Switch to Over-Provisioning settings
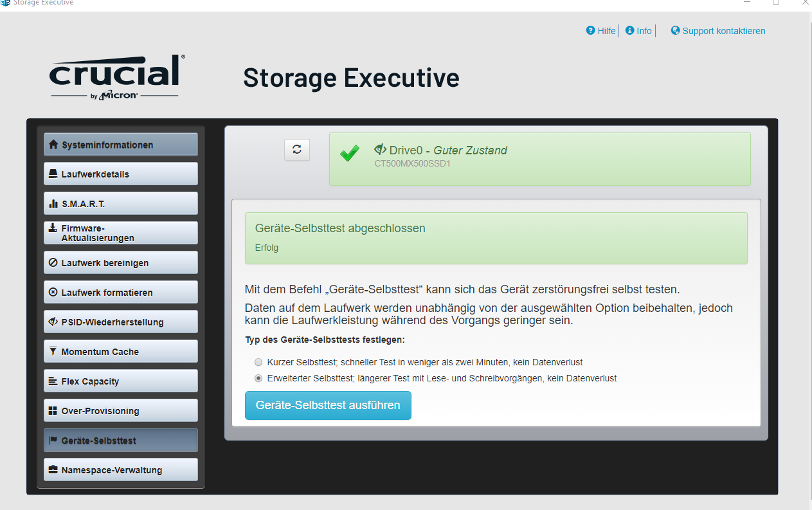The image size is (812, 510). (x=121, y=410)
